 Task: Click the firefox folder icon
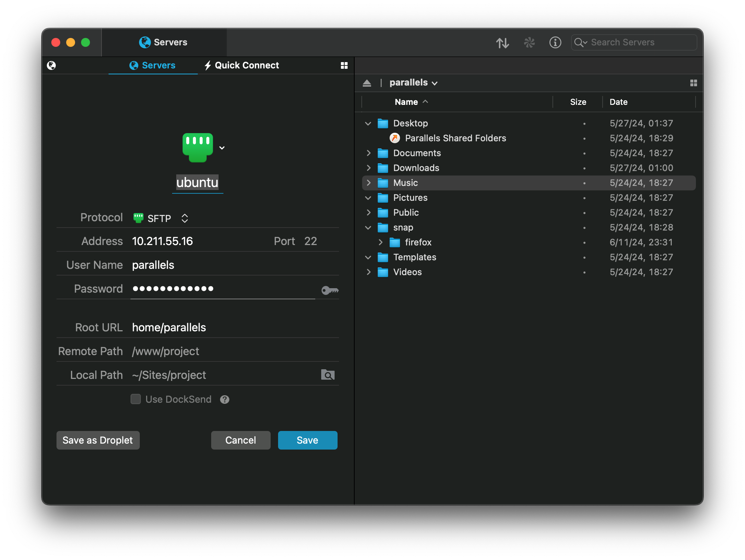click(x=395, y=242)
